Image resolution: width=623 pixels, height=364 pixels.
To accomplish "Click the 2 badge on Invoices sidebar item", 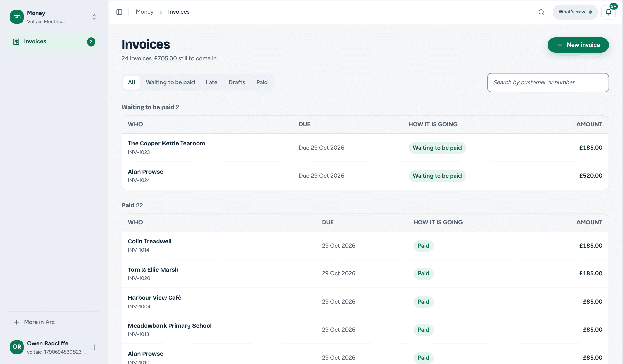I will pos(91,42).
